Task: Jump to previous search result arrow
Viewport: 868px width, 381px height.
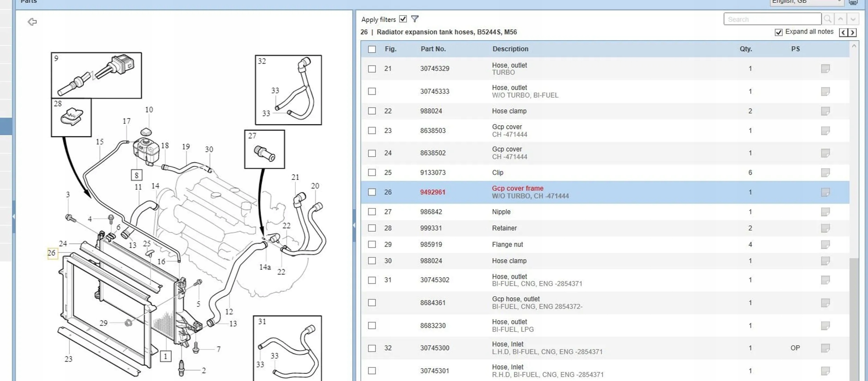Action: (840, 19)
